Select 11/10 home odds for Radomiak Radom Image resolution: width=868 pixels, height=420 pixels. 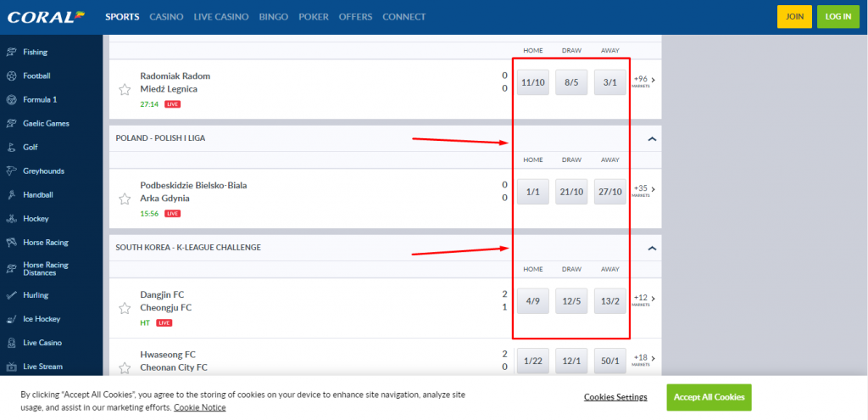[533, 82]
